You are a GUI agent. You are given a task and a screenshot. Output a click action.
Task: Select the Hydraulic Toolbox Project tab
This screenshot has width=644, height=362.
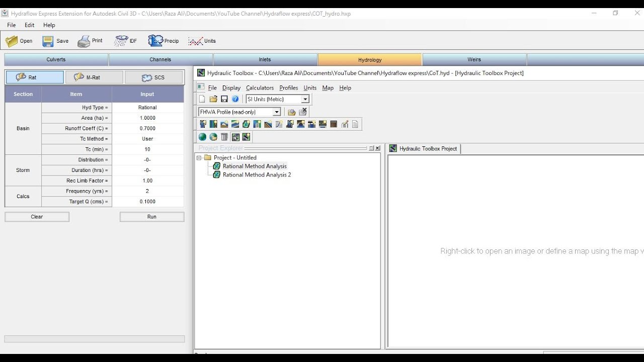424,149
